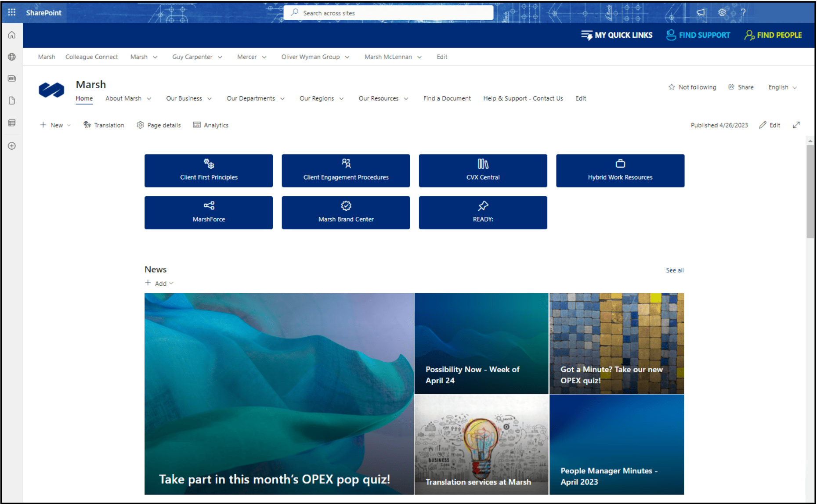817x504 pixels.
Task: Open the My lists icon in left rail
Action: (12, 123)
